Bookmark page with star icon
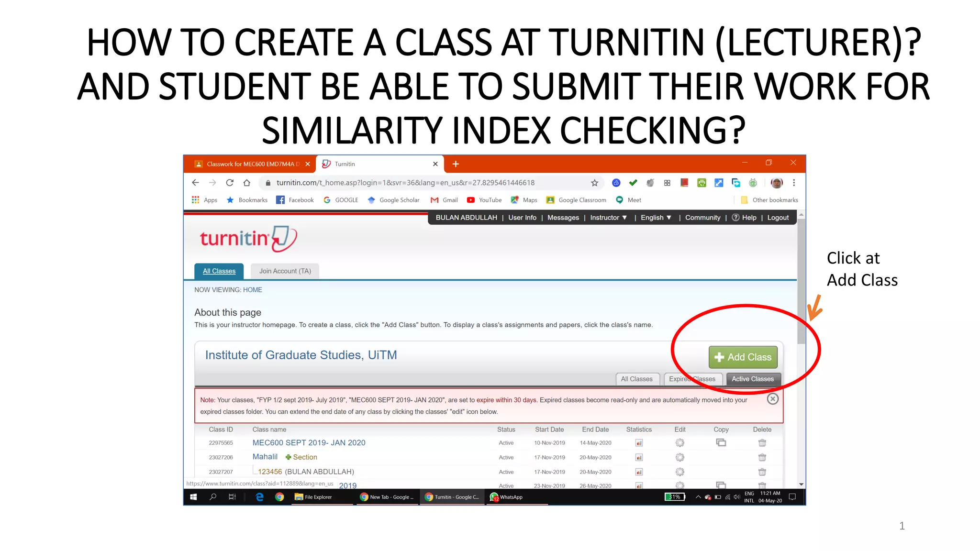 (594, 183)
